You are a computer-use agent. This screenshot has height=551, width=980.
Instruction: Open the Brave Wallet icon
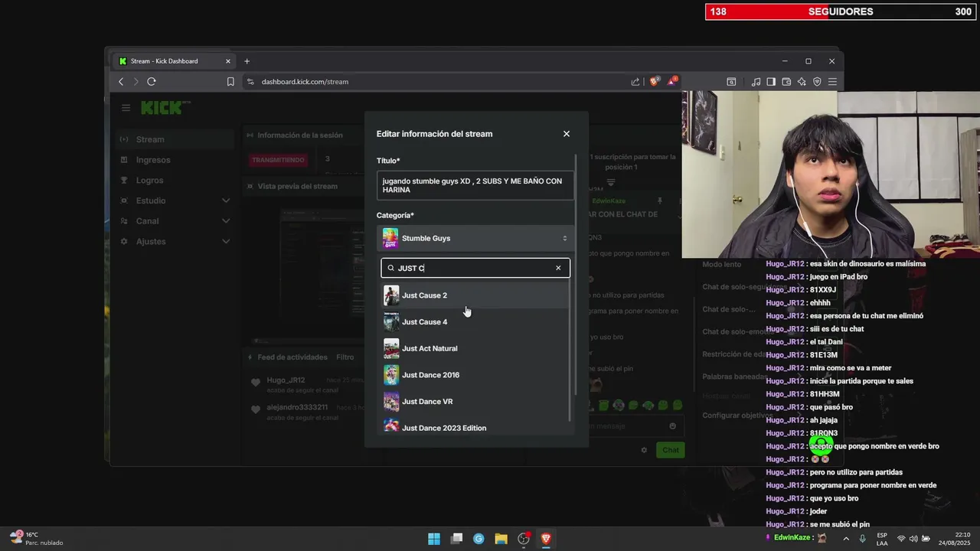(x=786, y=82)
